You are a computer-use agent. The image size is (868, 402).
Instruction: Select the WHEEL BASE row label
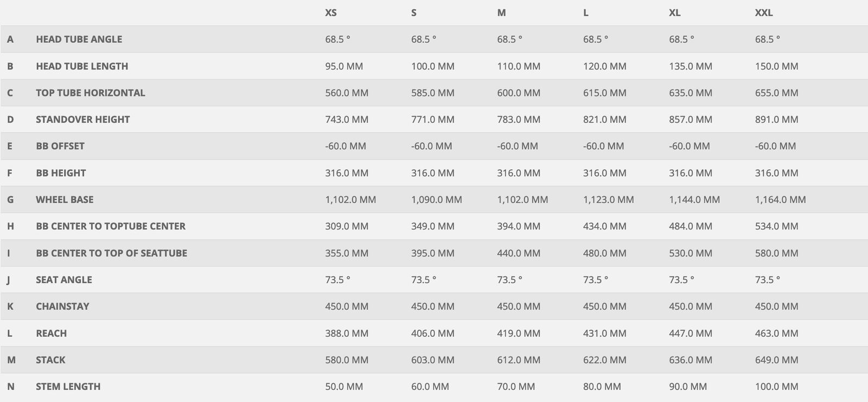point(65,200)
